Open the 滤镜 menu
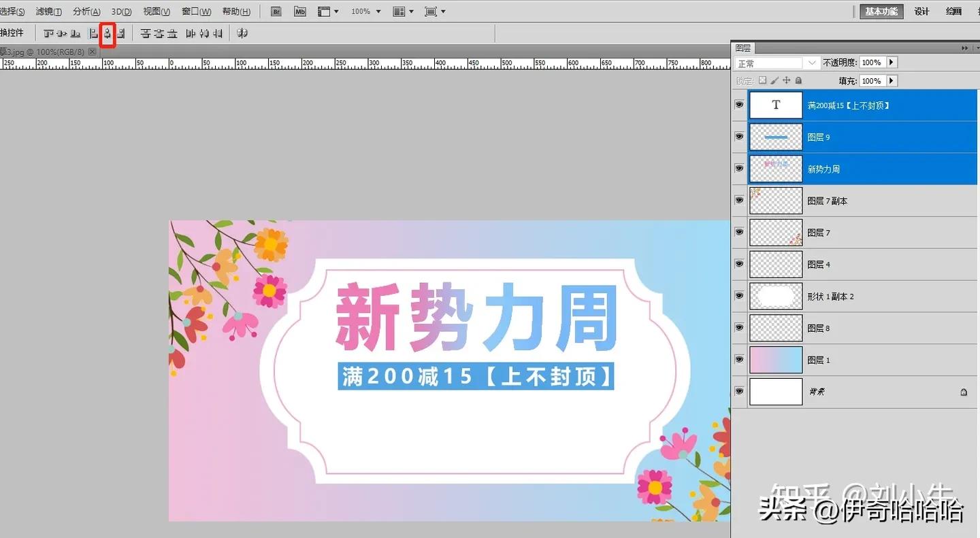 pyautogui.click(x=48, y=11)
